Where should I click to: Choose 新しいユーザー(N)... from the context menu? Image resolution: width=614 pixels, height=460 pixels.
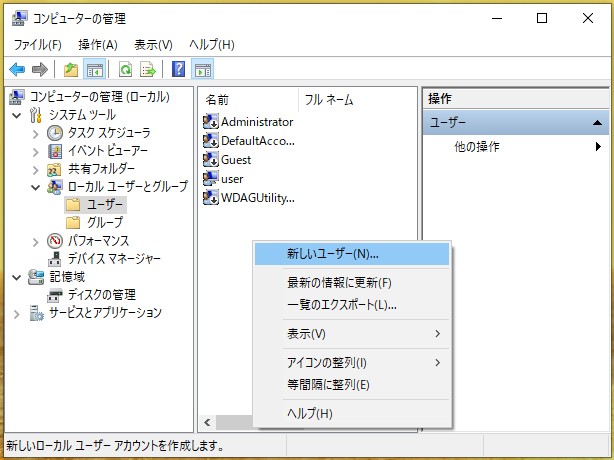click(352, 254)
